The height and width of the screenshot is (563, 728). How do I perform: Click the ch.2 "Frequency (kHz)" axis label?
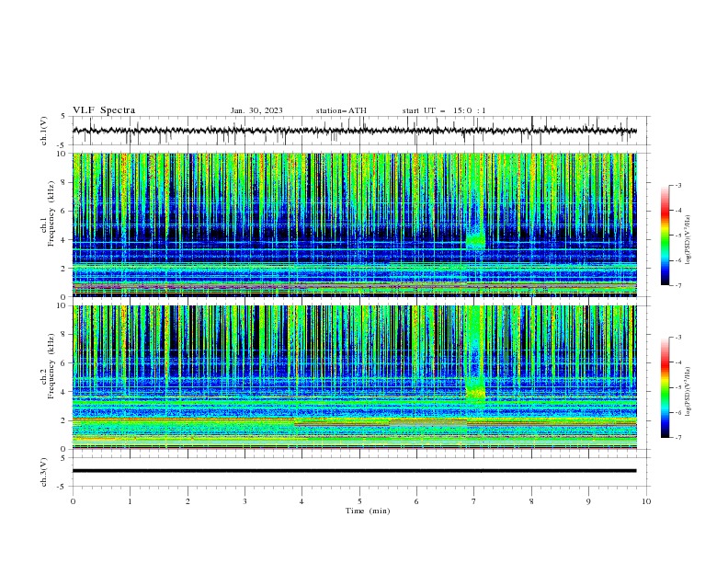[x=51, y=366]
